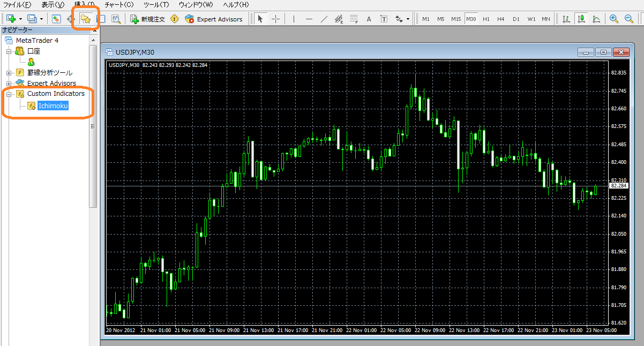This screenshot has width=644, height=346.
Task: Click the Navigator scrollbar up arrow
Action: [x=93, y=40]
